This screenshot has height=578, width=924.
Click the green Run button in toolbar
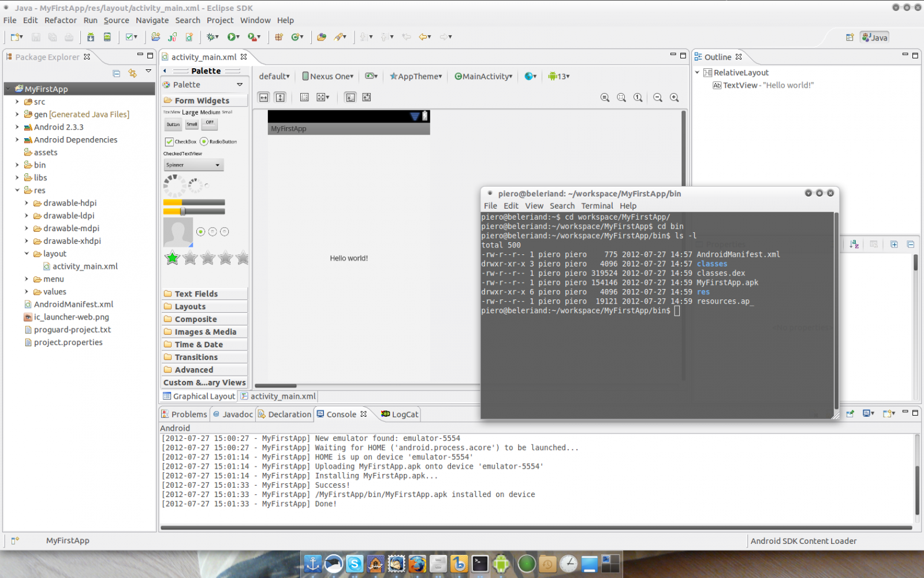coord(232,37)
